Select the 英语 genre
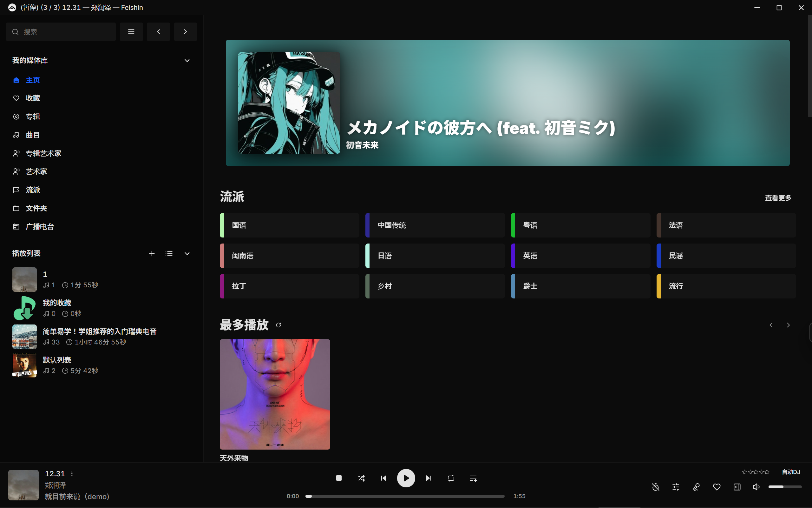This screenshot has width=812, height=508. coord(580,256)
